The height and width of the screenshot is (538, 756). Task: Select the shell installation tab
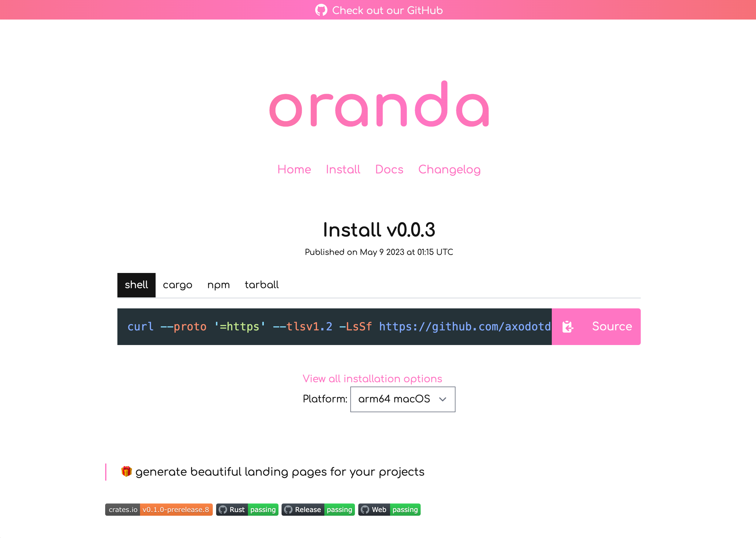(x=136, y=285)
